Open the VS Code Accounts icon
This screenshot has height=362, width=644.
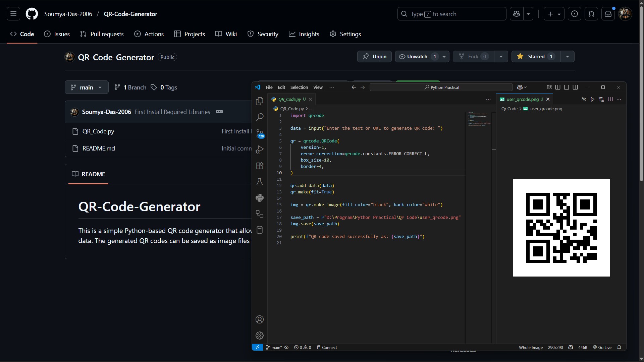point(260,319)
